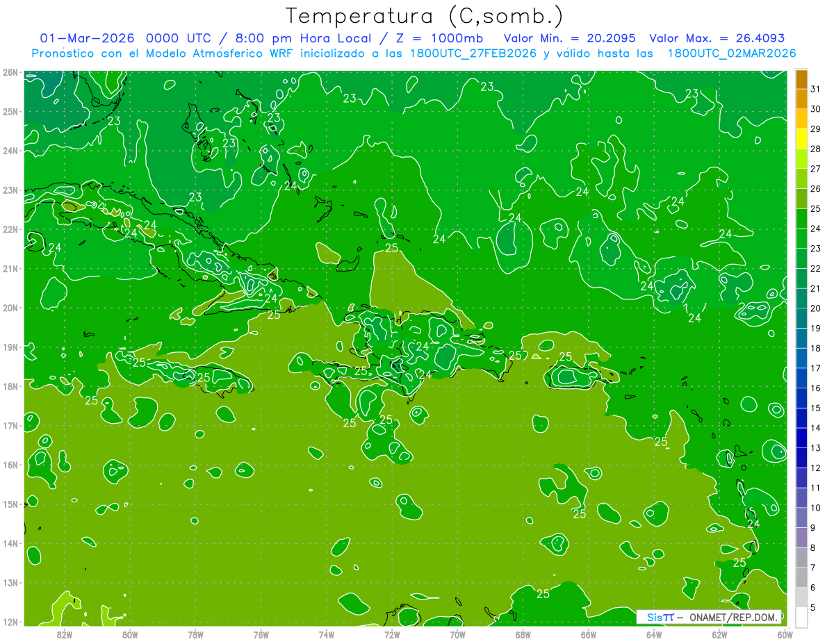This screenshot has width=834, height=644.
Task: Click the 21N latitude label
Action: (x=10, y=268)
